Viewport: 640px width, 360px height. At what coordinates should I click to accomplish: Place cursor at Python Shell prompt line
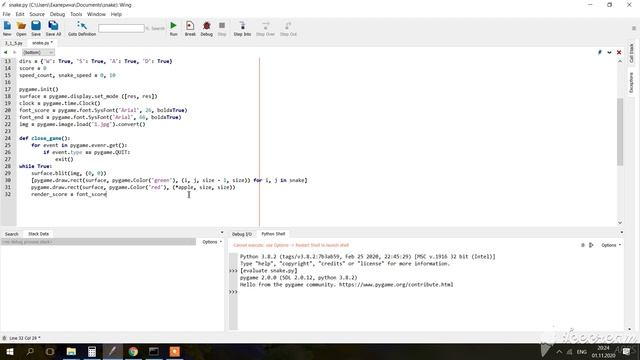429,292
